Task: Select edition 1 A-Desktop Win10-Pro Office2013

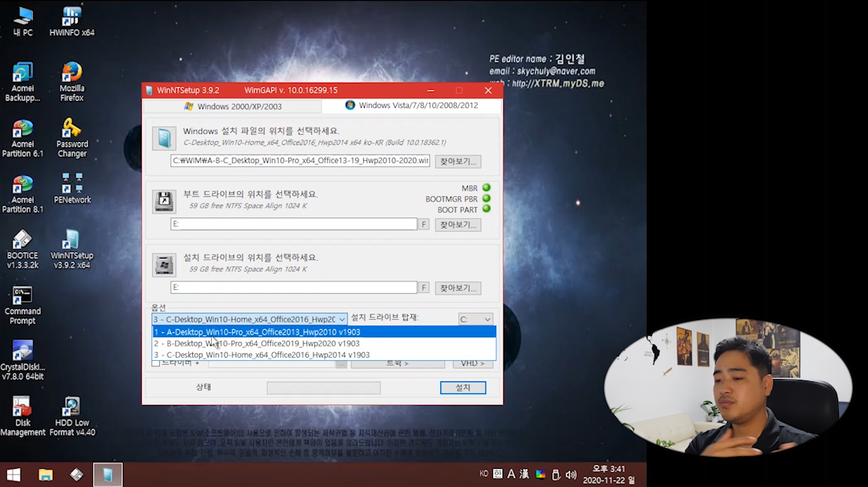Action: (325, 332)
